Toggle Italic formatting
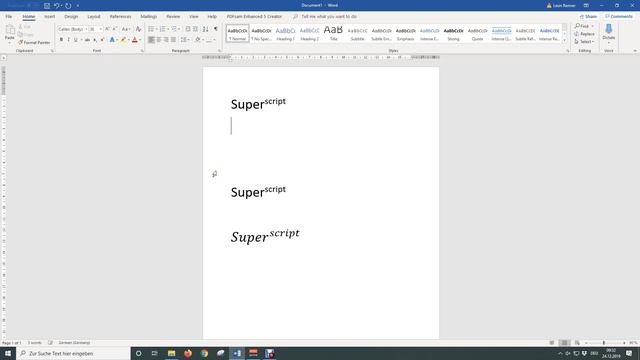Screen dimensions: 640x360 click(x=68, y=40)
